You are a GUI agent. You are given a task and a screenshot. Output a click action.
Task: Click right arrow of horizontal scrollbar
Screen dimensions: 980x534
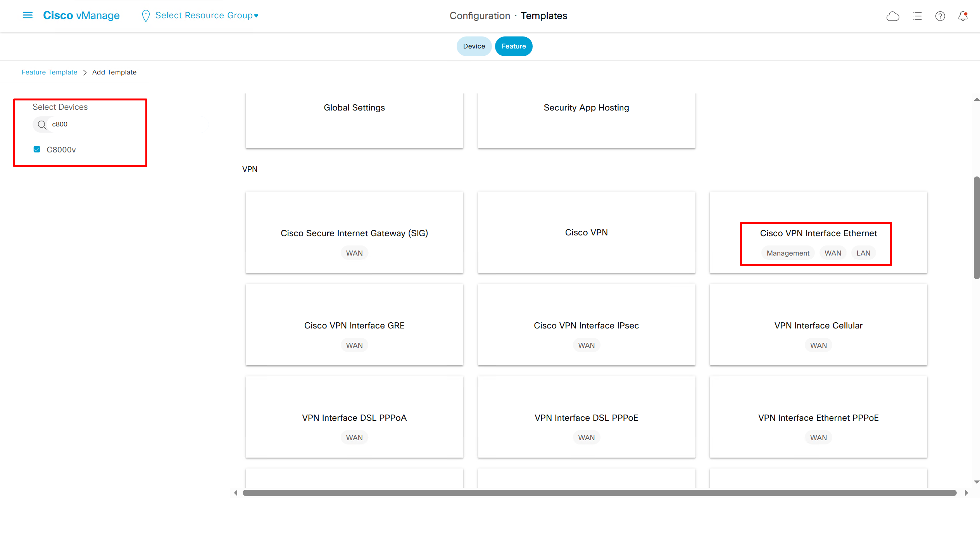click(x=966, y=493)
